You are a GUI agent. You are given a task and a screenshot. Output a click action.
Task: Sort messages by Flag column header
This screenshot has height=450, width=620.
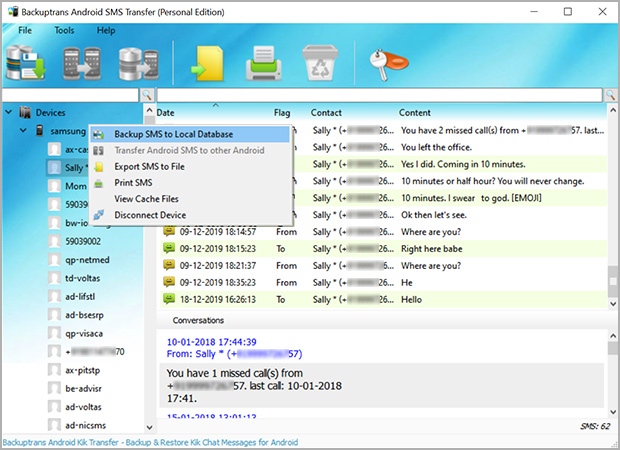(x=282, y=113)
